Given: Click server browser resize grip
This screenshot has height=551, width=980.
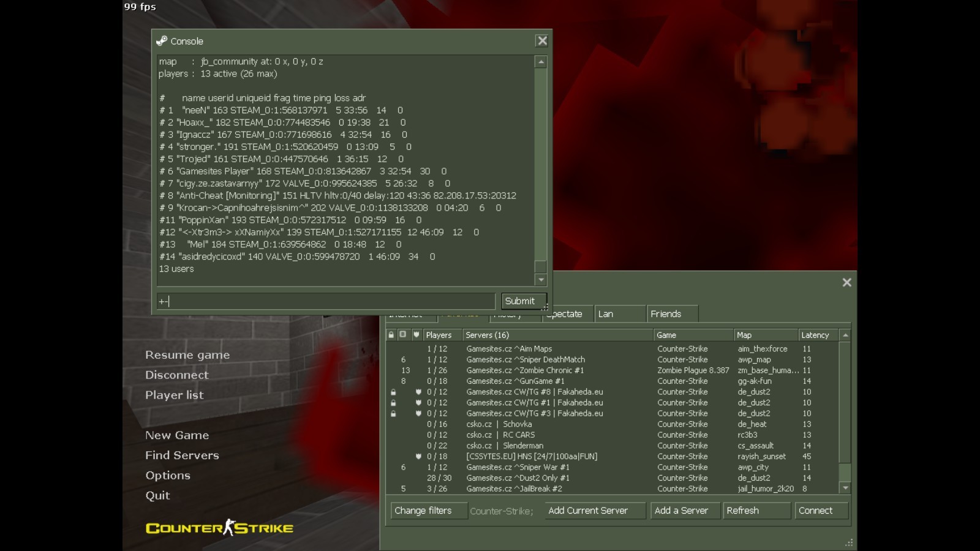Looking at the screenshot, I should coord(849,543).
